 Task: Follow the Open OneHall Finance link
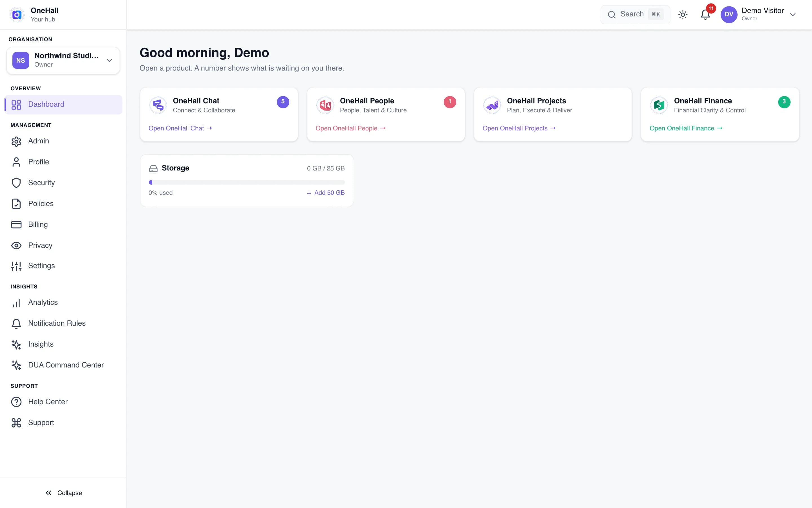(x=686, y=128)
